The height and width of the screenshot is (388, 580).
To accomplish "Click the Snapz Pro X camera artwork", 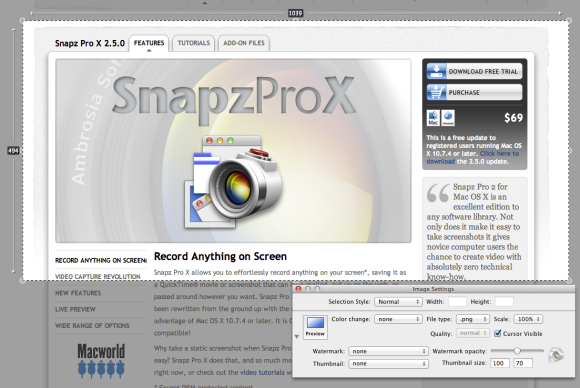I will point(233,182).
